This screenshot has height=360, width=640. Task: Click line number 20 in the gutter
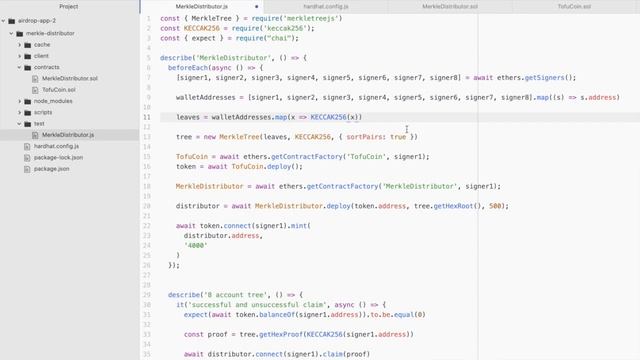tap(147, 206)
